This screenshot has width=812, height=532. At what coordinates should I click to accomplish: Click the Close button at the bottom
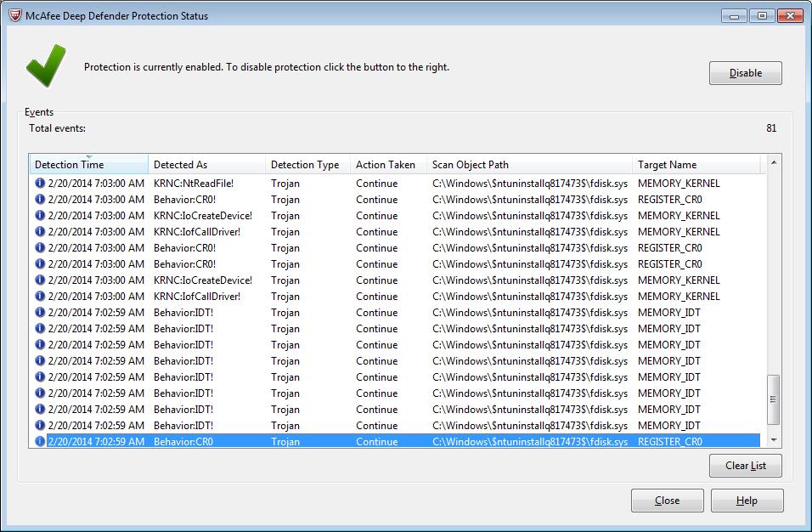[667, 501]
